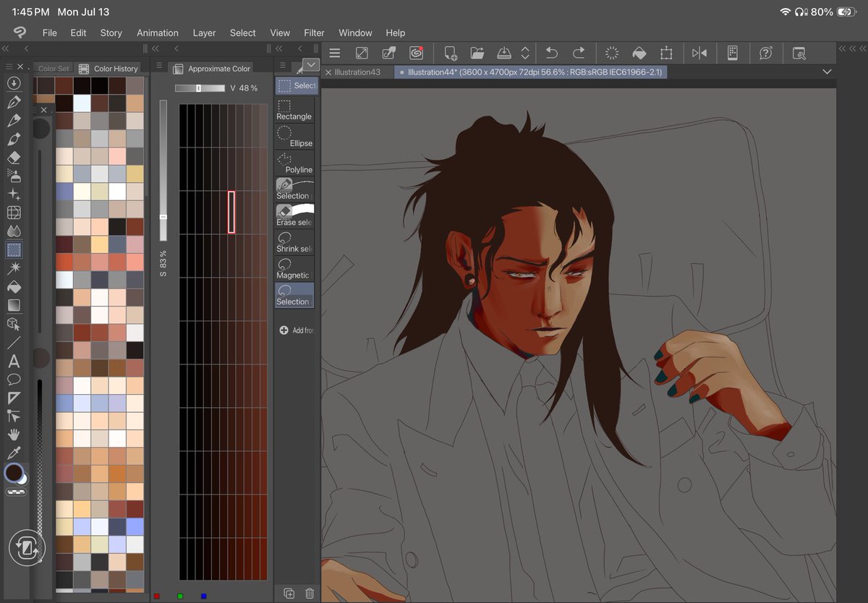Open the Animation menu
This screenshot has height=603, width=868.
[x=158, y=33]
